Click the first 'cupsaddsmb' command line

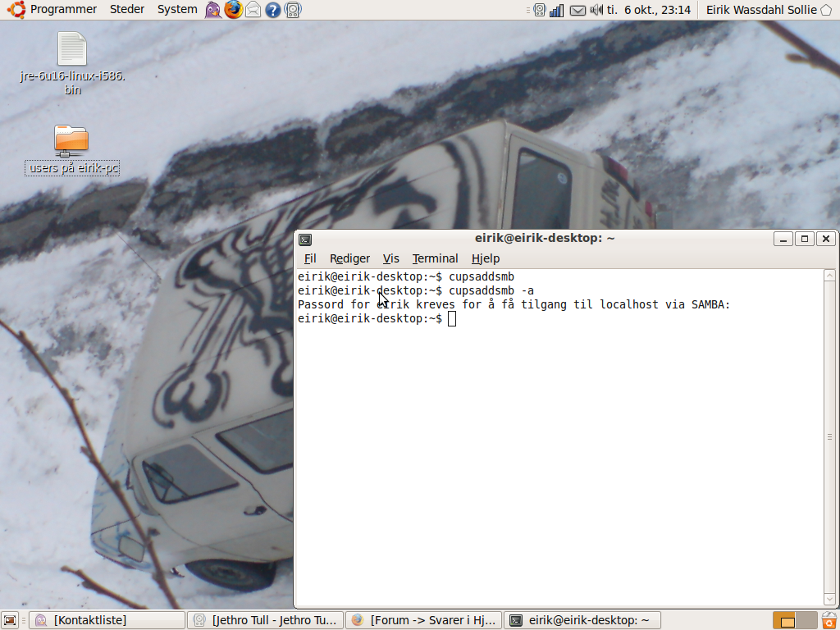pos(405,276)
